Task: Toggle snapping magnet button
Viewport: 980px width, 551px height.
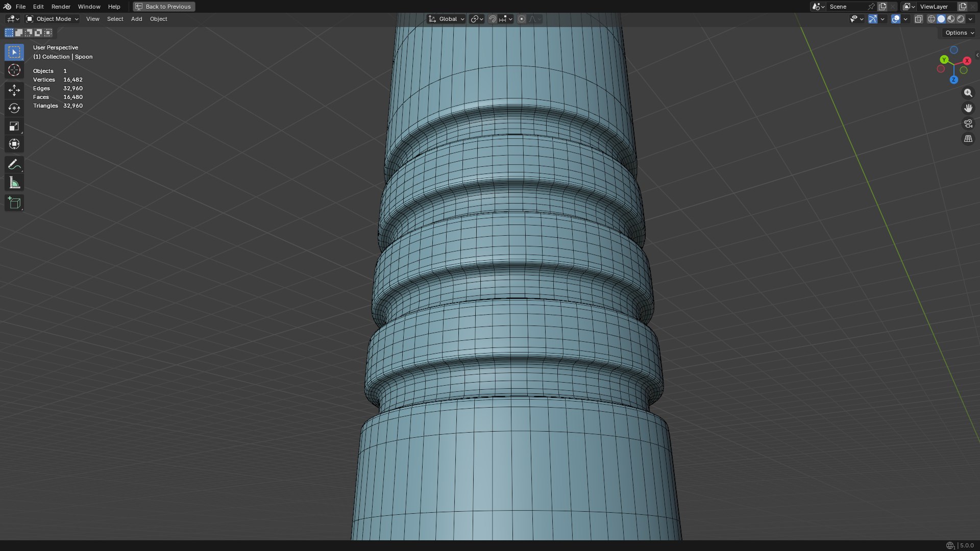Action: pos(492,19)
